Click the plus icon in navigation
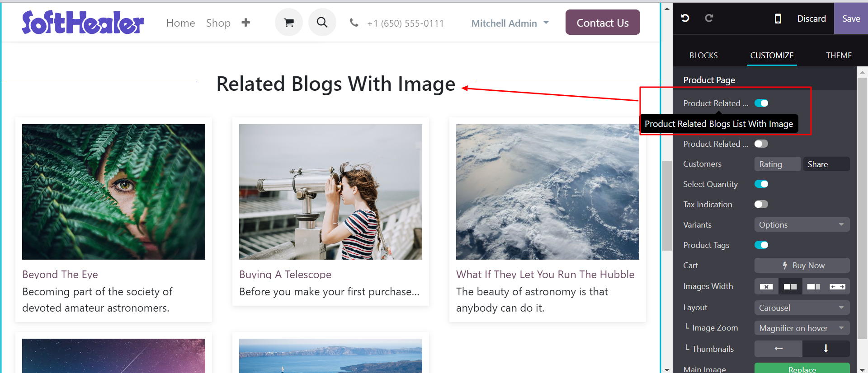 245,23
